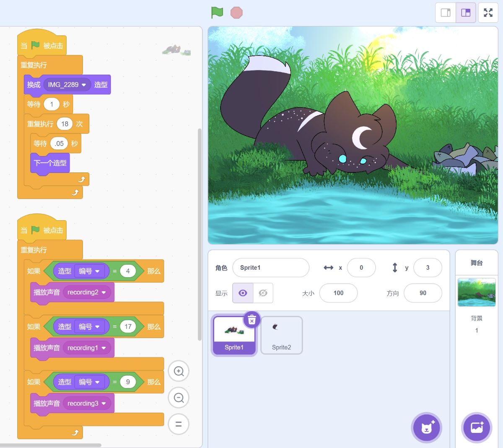503x448 pixels.
Task: Enter full screen stage mode
Action: coord(488,13)
